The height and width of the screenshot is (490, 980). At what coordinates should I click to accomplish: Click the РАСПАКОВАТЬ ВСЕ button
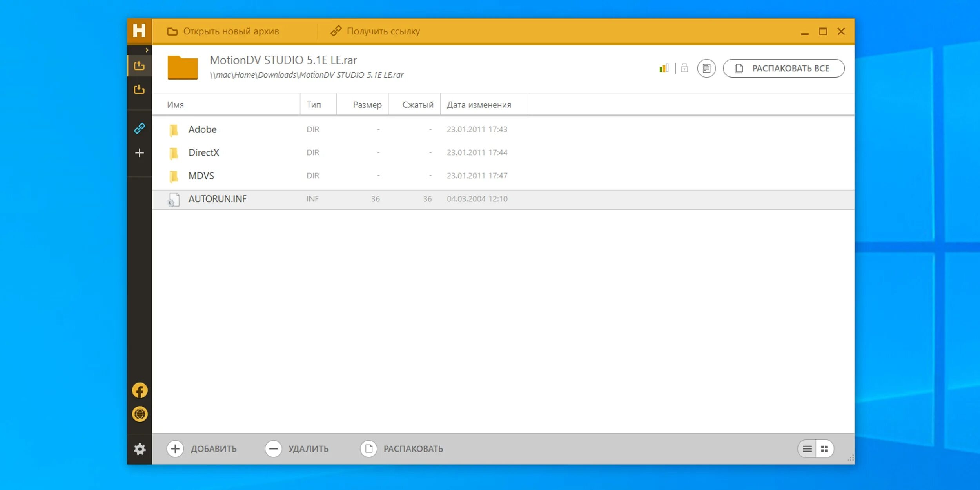click(x=784, y=68)
